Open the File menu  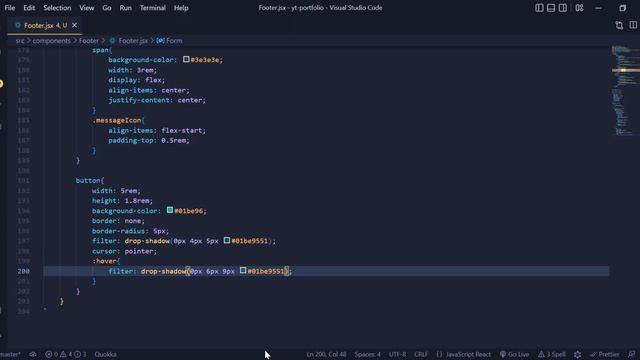click(9, 8)
